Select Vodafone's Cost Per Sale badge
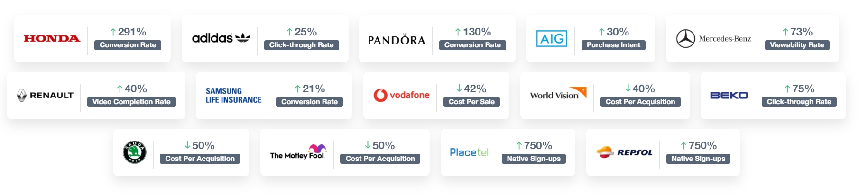 [x=471, y=102]
